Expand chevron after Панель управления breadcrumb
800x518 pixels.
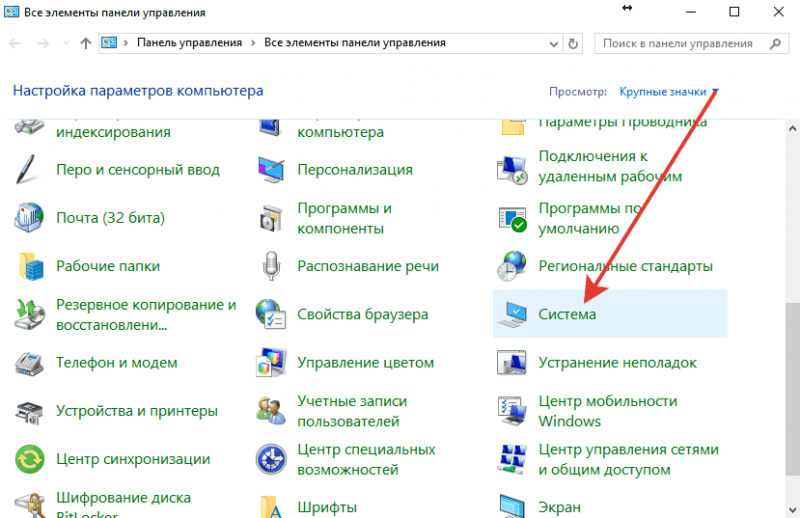click(253, 43)
